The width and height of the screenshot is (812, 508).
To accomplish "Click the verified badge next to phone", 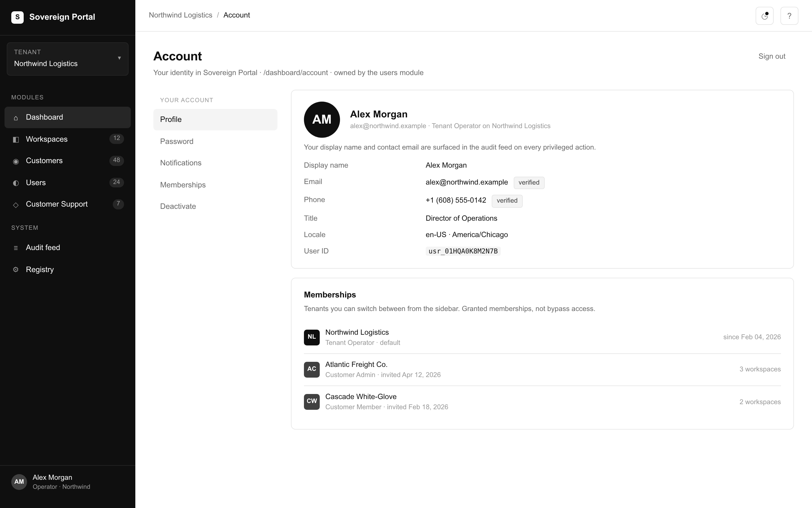I will 507,201.
